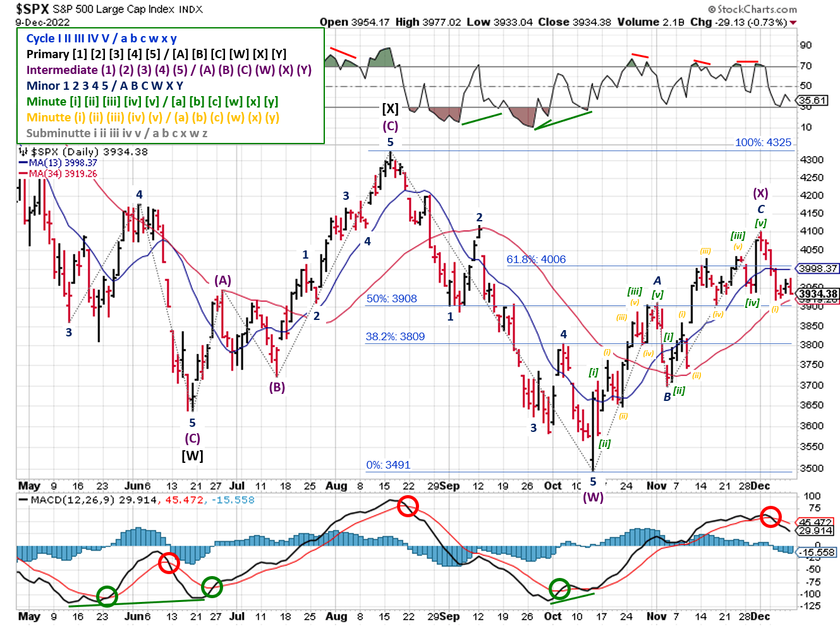Click the 3500 price axis label
This screenshot has height=626, width=840.
point(812,469)
